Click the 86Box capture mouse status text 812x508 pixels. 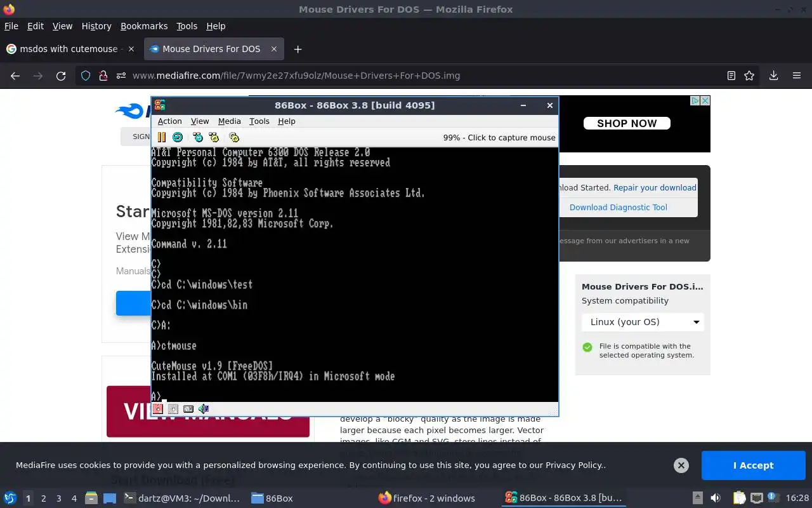pyautogui.click(x=499, y=137)
